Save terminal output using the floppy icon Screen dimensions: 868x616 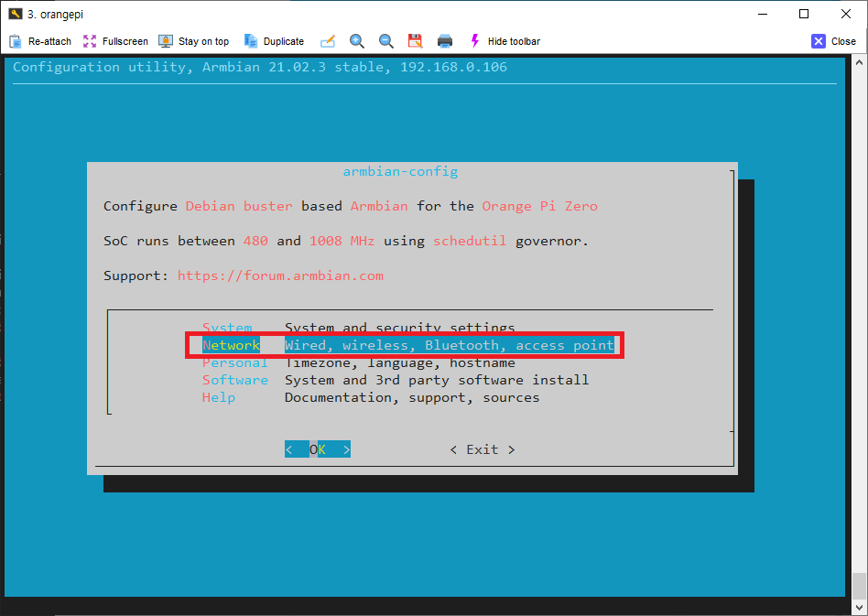(415, 41)
